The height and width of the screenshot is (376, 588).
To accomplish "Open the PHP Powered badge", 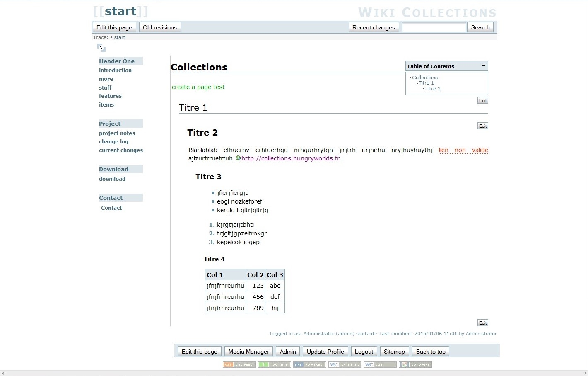I will coord(309,365).
